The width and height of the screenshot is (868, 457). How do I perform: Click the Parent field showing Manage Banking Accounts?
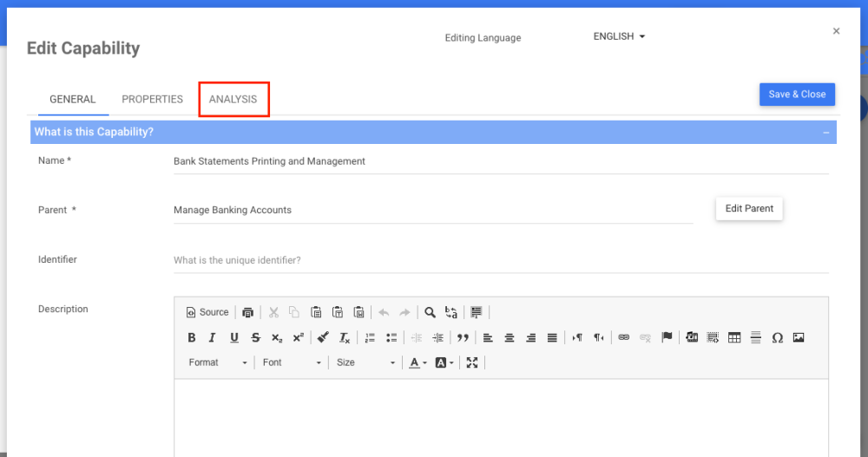[433, 210]
